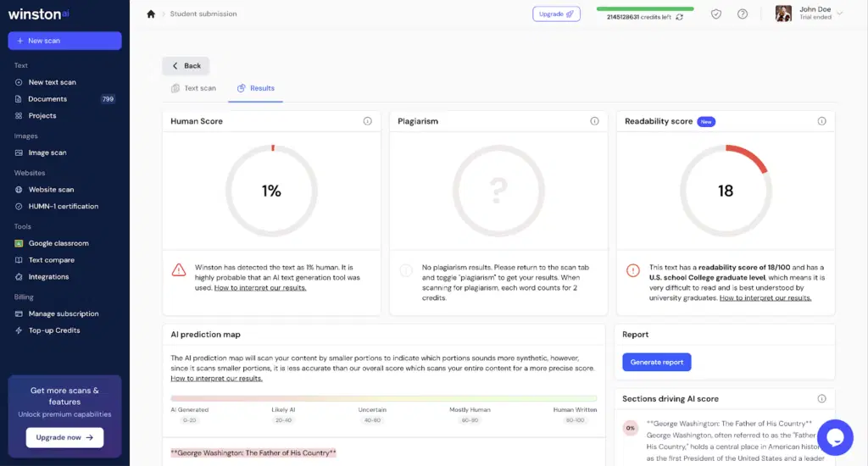868x466 pixels.
Task: Click the AI prediction gradient scale bar
Action: [383, 397]
